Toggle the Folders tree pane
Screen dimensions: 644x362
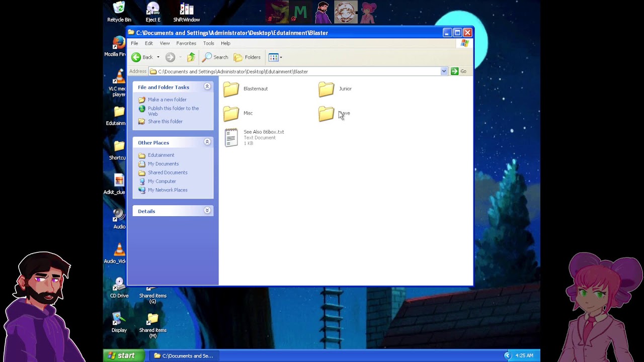[247, 57]
